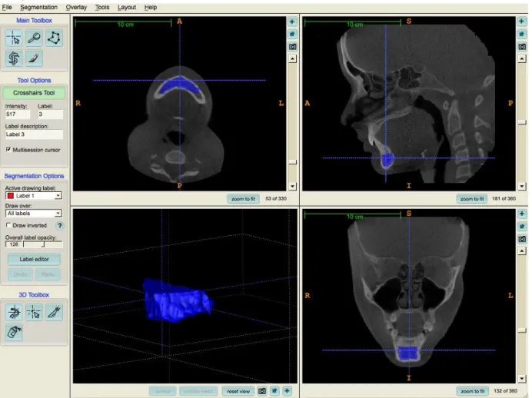Viewport: 532px width, 398px height.
Task: Click sagittal view scroll down arrow
Action: (522, 186)
